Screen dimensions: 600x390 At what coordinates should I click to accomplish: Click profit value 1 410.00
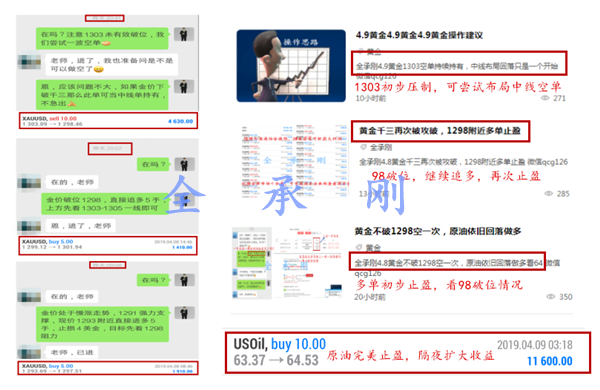182,248
